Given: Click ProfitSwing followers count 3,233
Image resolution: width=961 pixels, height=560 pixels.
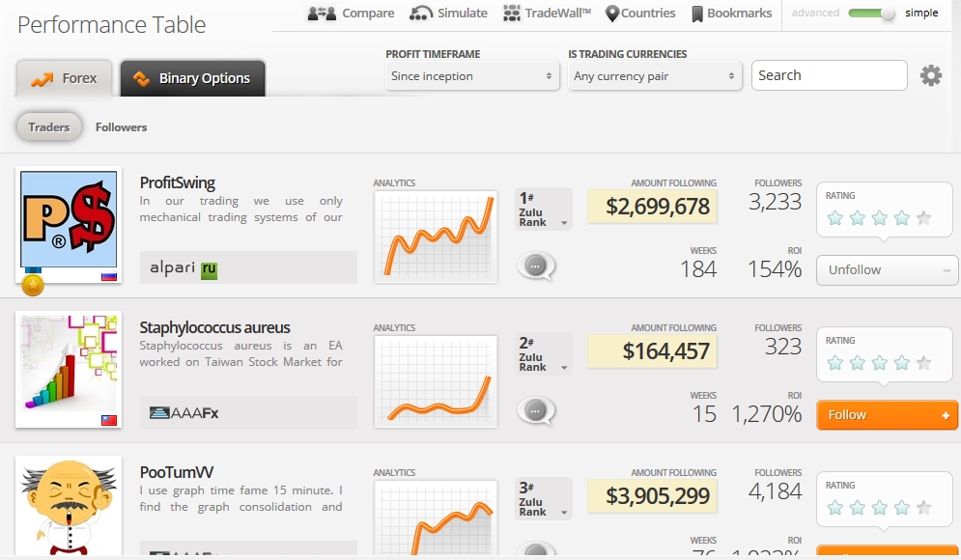Looking at the screenshot, I should [x=775, y=202].
